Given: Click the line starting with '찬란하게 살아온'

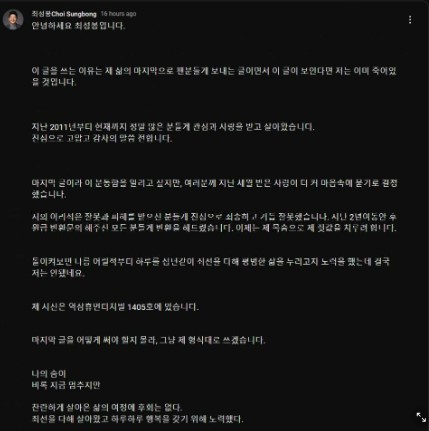Looking at the screenshot, I should [107, 407].
